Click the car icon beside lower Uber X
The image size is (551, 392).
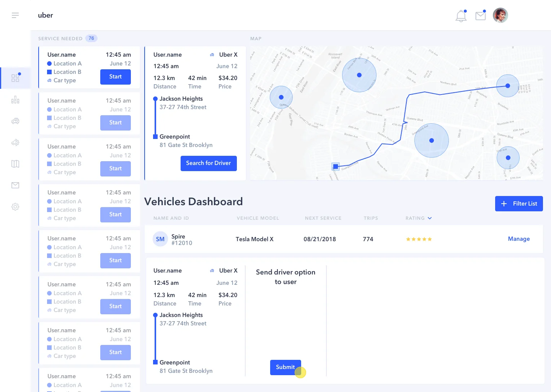212,271
